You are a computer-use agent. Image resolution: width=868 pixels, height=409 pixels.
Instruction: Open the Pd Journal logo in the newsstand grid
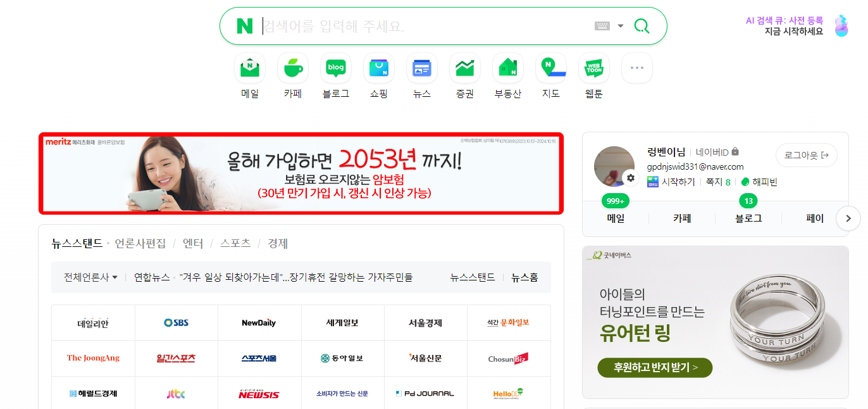click(425, 394)
